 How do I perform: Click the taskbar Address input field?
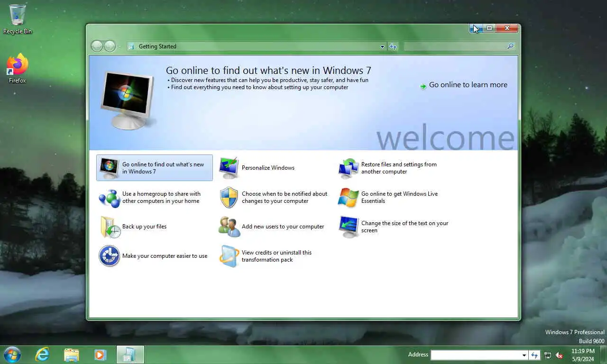(476, 355)
